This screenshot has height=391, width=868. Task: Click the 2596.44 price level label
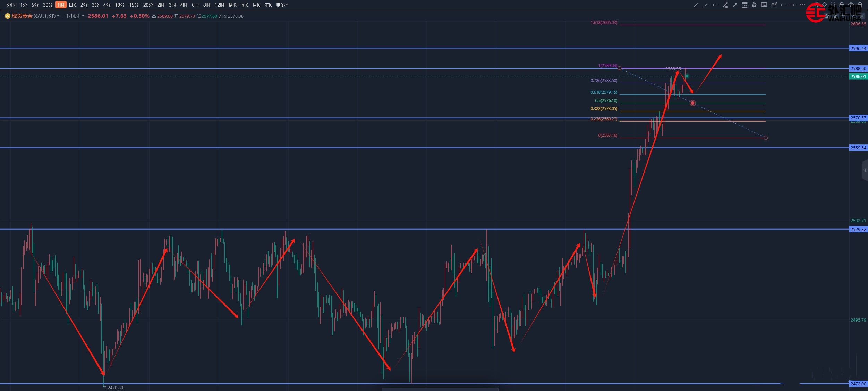tap(858, 48)
